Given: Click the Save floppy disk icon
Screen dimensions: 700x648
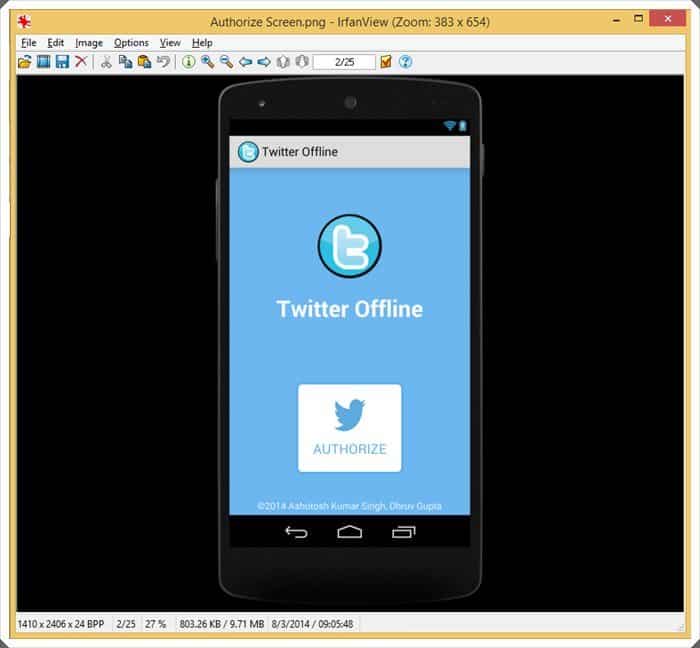Looking at the screenshot, I should coord(62,62).
